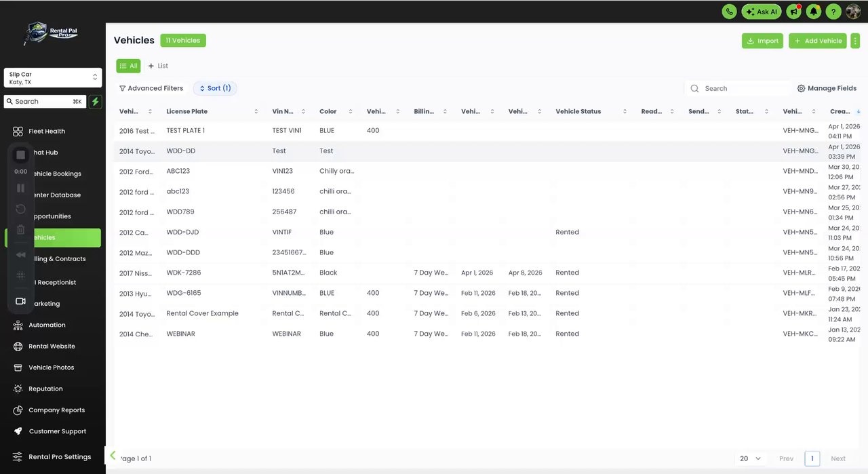Click the plus List tab

(x=159, y=66)
